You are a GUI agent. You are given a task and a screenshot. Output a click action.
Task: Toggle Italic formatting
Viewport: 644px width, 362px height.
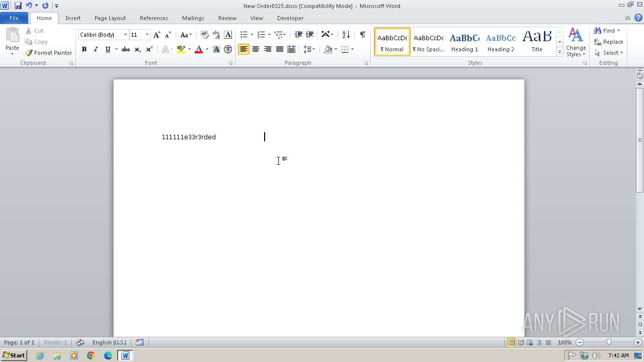[96, 49]
